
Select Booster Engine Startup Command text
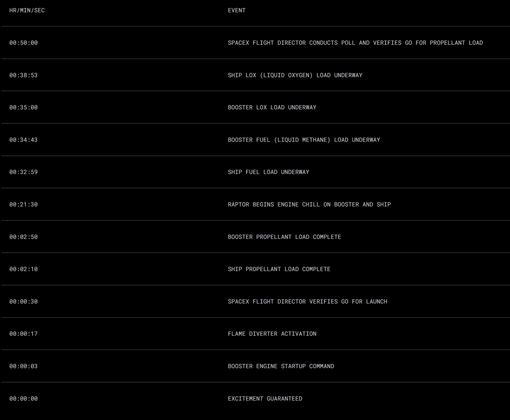(281, 366)
